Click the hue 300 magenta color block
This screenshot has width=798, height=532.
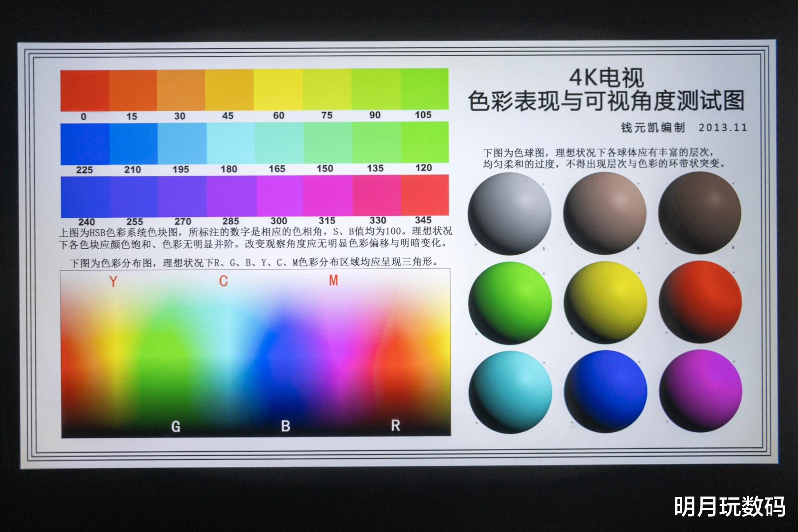point(279,197)
